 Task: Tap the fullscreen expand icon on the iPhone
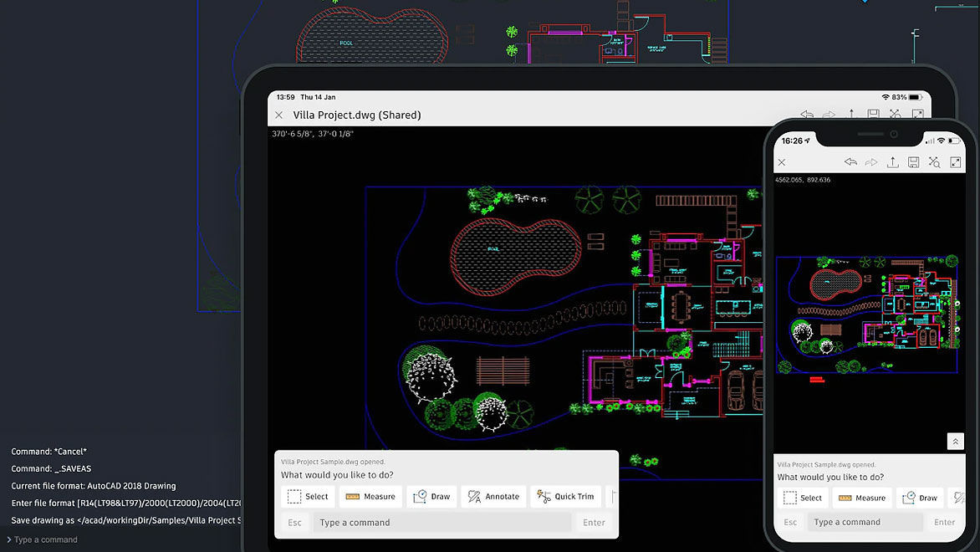(954, 161)
